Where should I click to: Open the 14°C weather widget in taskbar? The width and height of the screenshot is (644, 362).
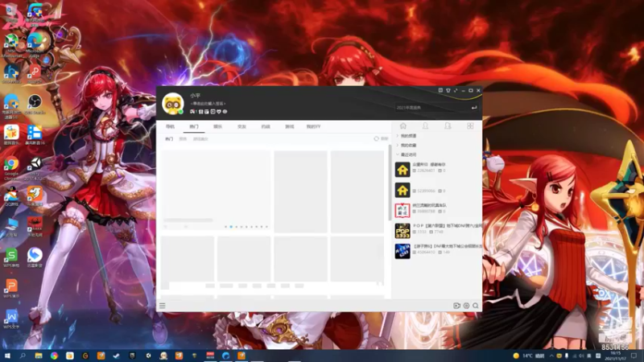click(x=529, y=356)
